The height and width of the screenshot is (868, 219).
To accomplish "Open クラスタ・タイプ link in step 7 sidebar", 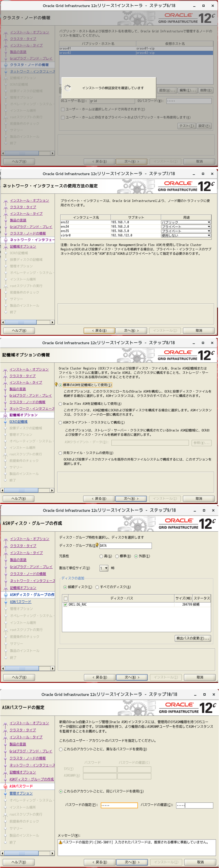I will [23, 207].
